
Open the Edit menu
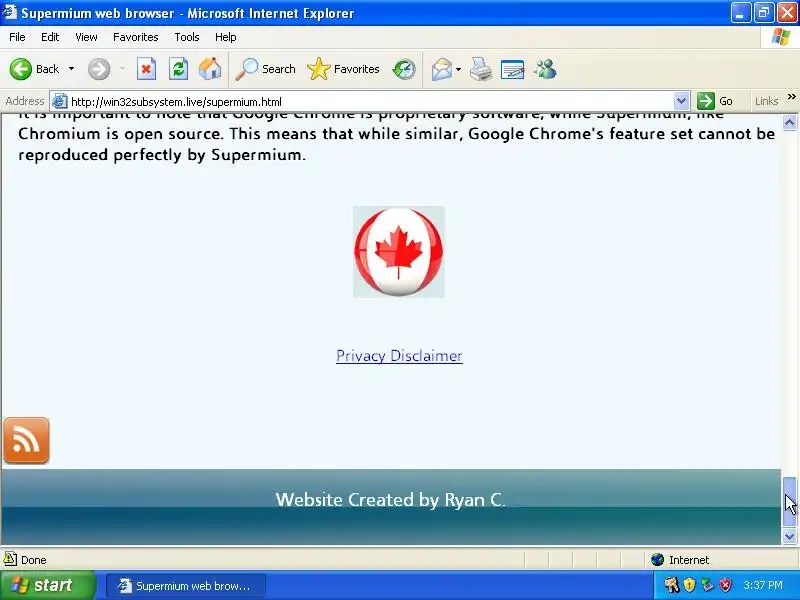[x=50, y=37]
